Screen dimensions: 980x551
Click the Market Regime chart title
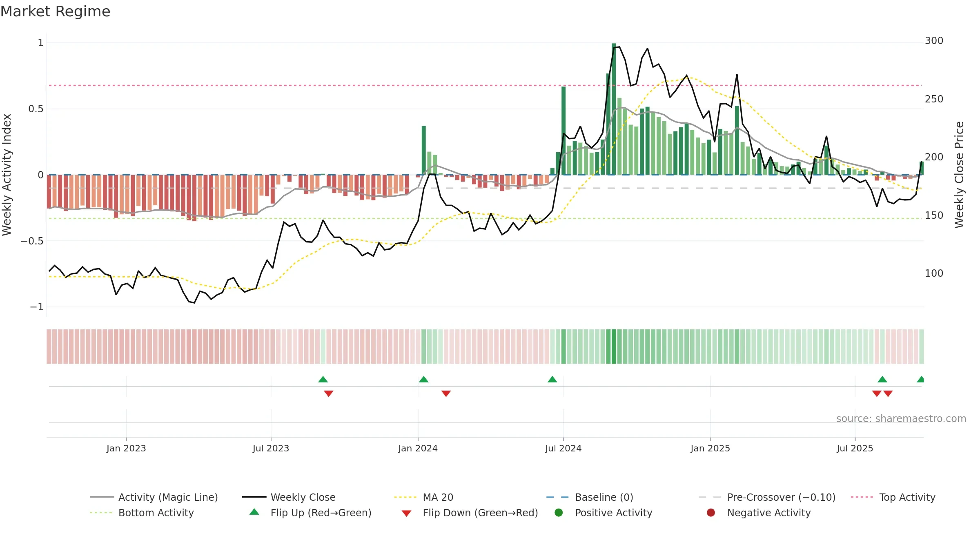click(x=55, y=11)
